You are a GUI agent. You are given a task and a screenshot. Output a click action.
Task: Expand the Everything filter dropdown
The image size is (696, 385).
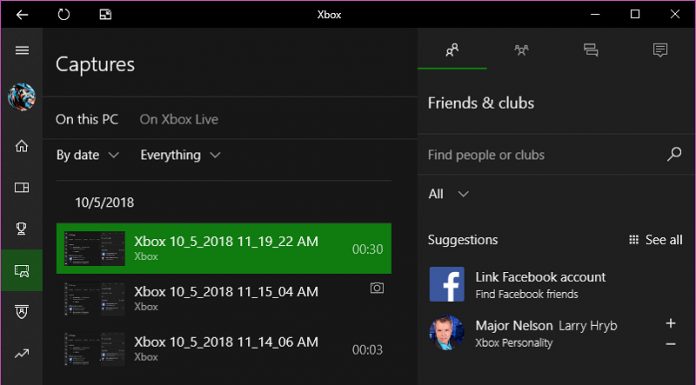coord(180,155)
